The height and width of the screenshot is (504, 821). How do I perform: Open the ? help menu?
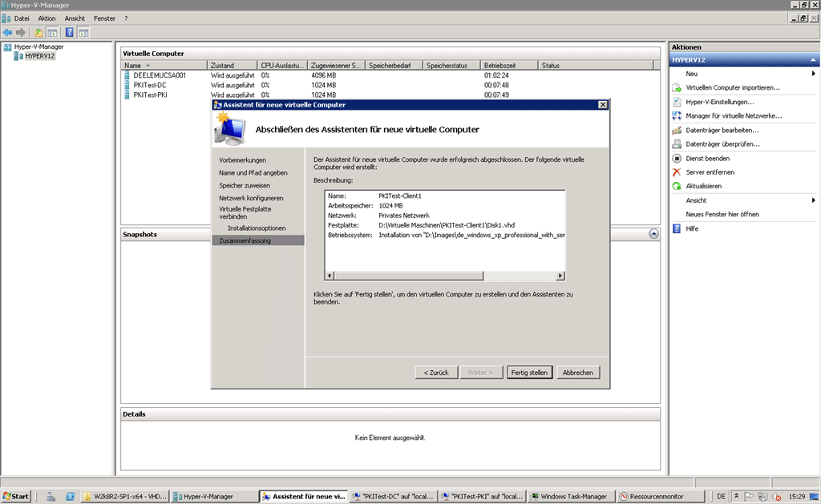click(126, 18)
